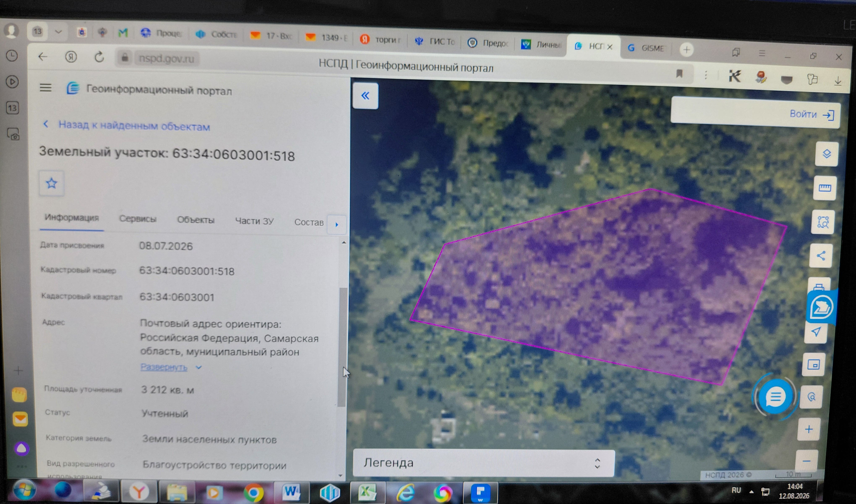This screenshot has height=504, width=856.
Task: Zoom in the map with plus
Action: tap(809, 429)
